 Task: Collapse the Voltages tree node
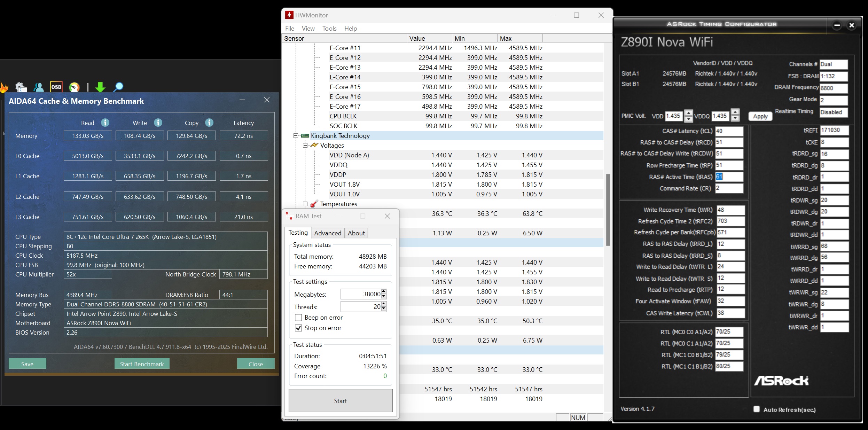click(x=305, y=146)
